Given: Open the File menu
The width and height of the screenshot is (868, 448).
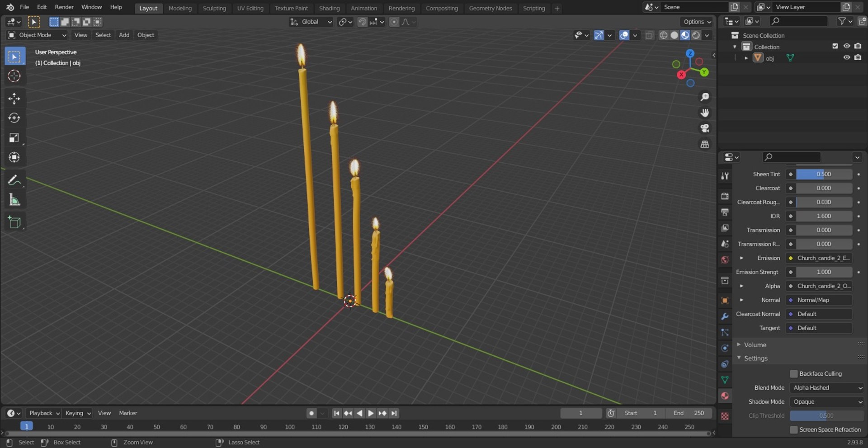Looking at the screenshot, I should [24, 7].
